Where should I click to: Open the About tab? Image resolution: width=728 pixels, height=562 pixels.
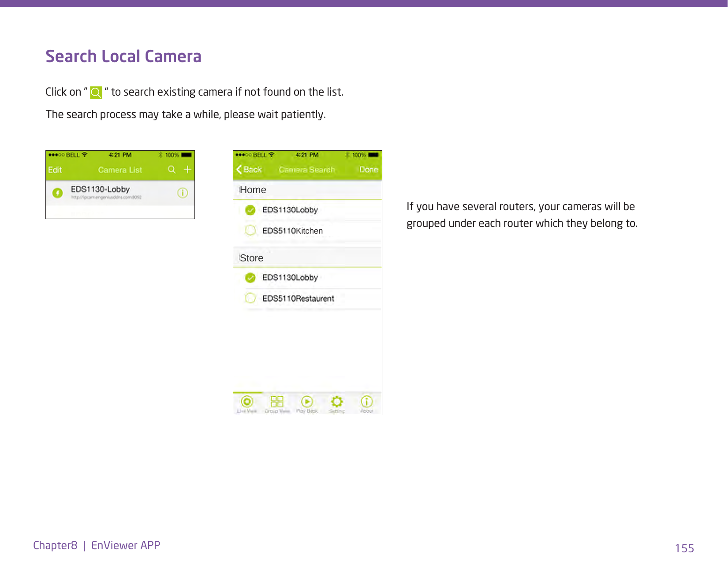tap(367, 404)
